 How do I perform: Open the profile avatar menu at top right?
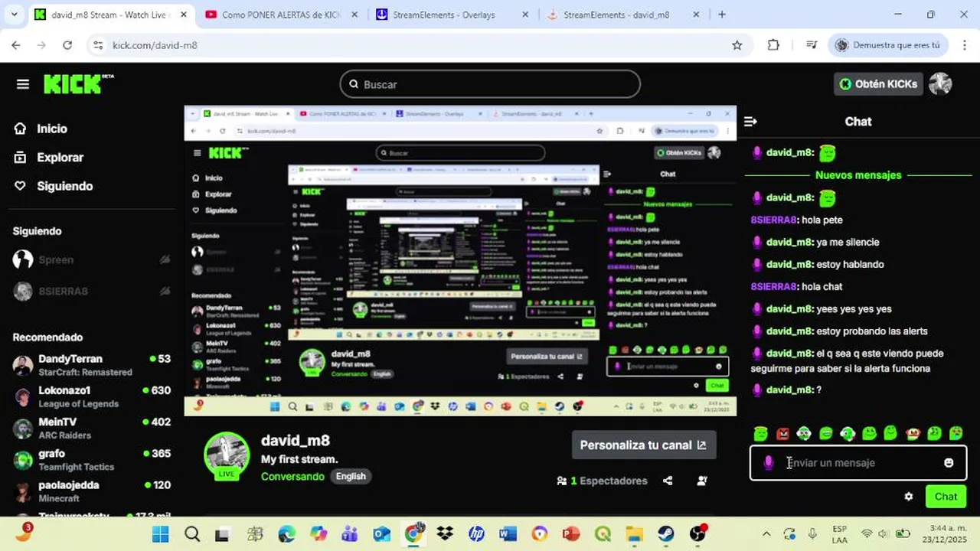pos(940,84)
